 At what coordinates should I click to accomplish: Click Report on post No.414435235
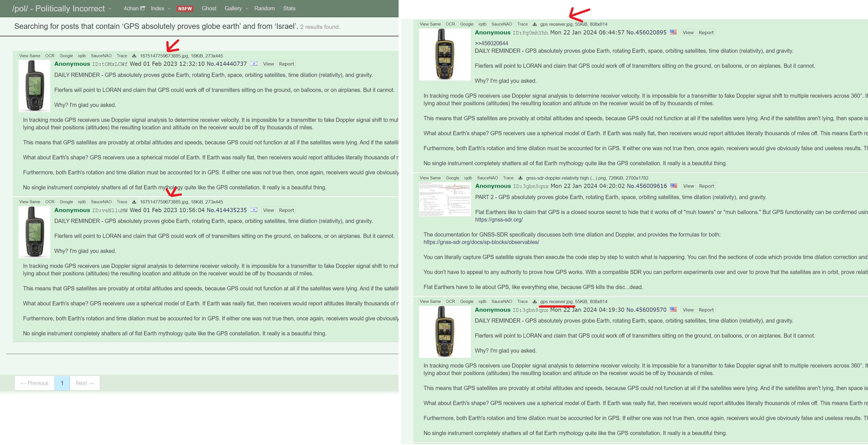pyautogui.click(x=286, y=210)
